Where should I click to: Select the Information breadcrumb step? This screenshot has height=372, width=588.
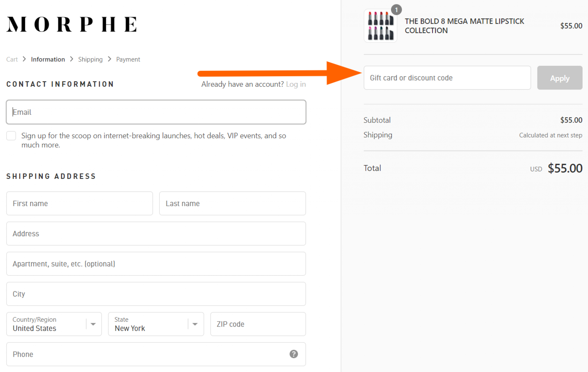48,59
